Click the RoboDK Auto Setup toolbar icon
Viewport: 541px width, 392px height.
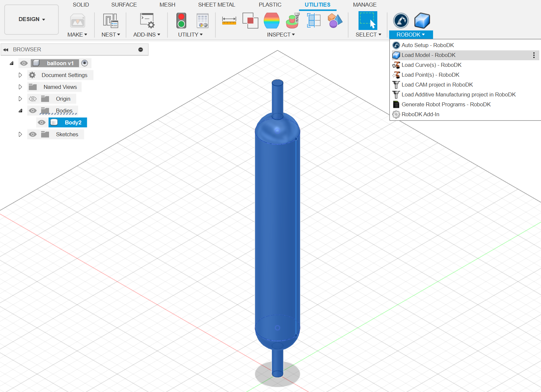pyautogui.click(x=401, y=21)
